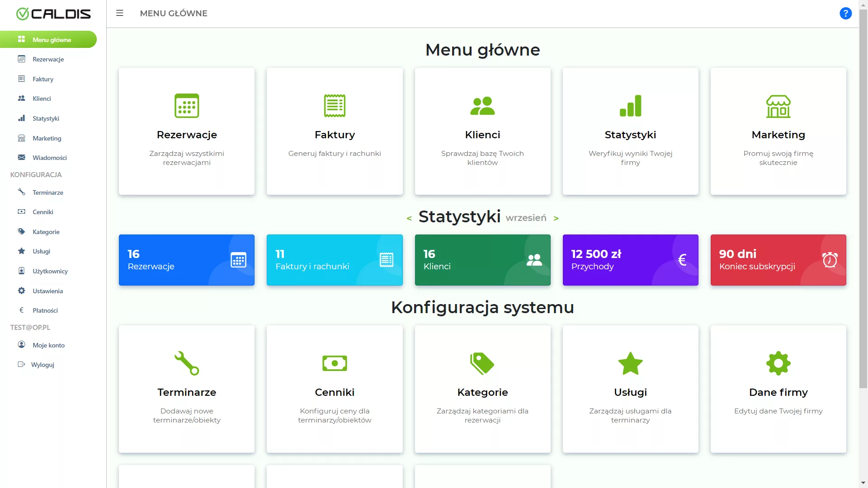Go to next month in Statystyki

pyautogui.click(x=556, y=218)
